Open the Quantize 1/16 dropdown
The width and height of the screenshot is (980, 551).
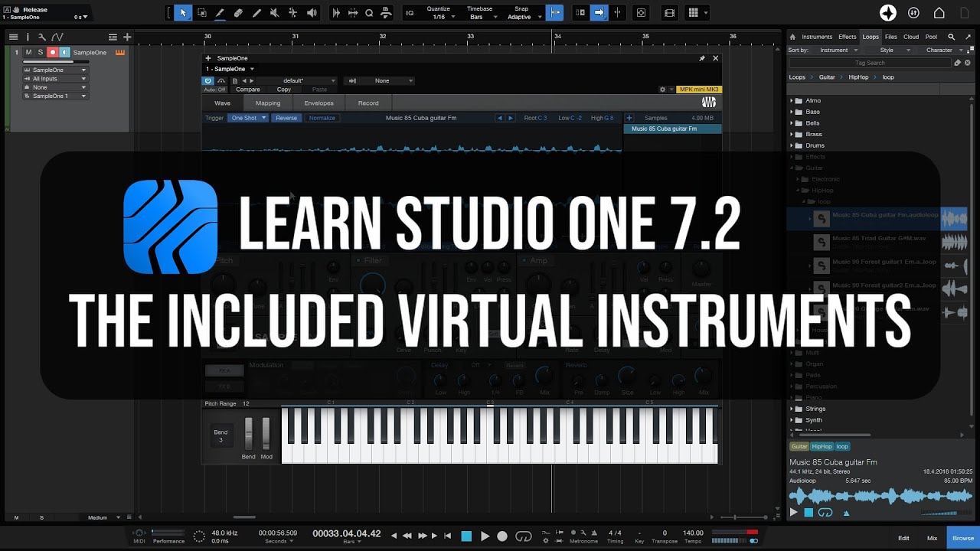tap(439, 13)
